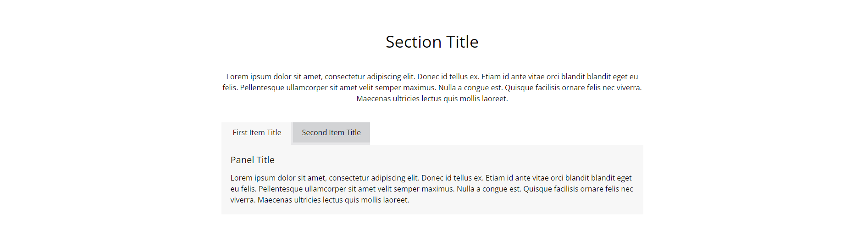Click the word 'Panel' in the panel heading
Viewport: 868px width, 252px height.
pyautogui.click(x=242, y=160)
